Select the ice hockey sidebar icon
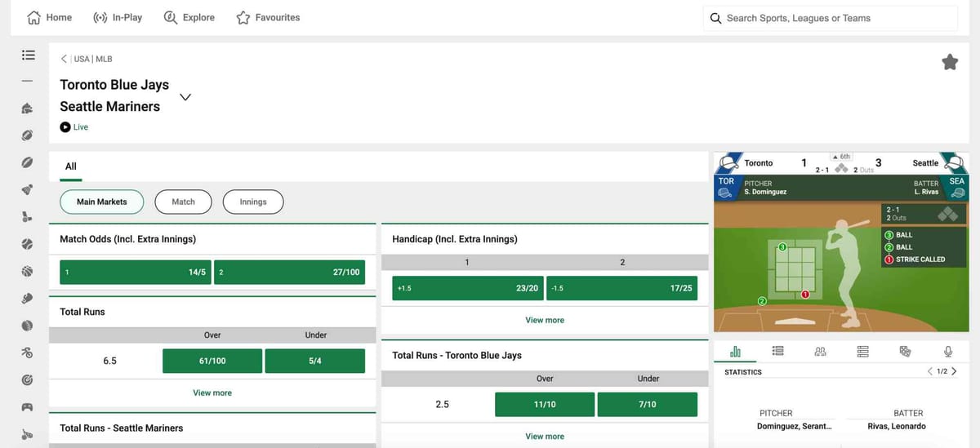The image size is (980, 448). click(28, 217)
